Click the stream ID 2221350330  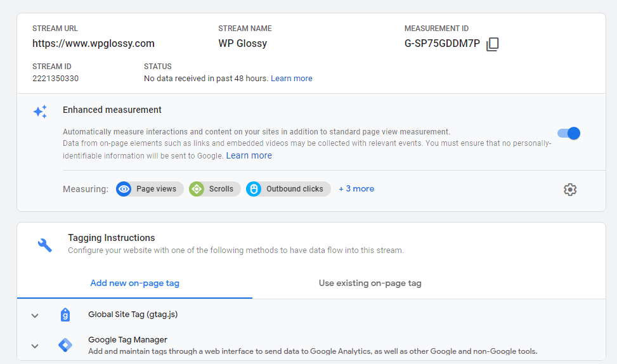pos(55,78)
